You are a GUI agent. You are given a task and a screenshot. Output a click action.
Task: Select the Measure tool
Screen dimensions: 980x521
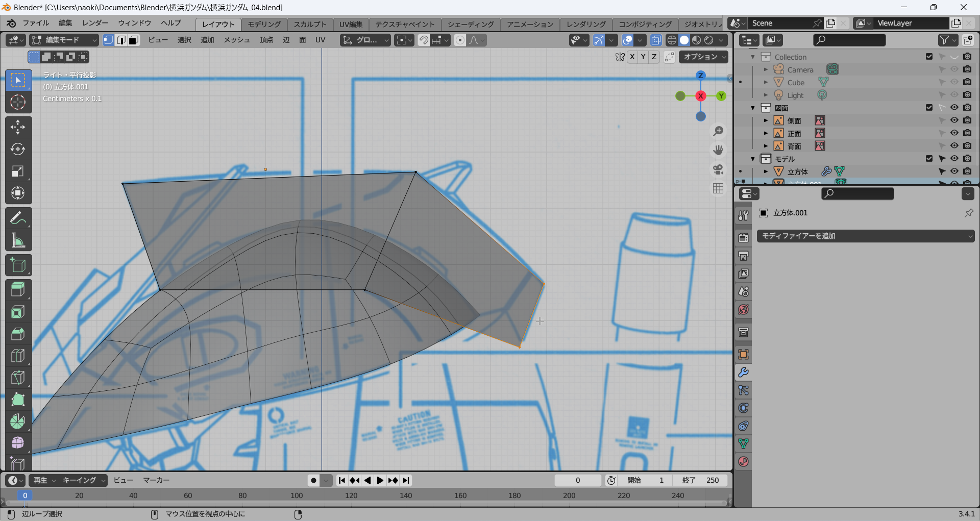[x=18, y=240]
